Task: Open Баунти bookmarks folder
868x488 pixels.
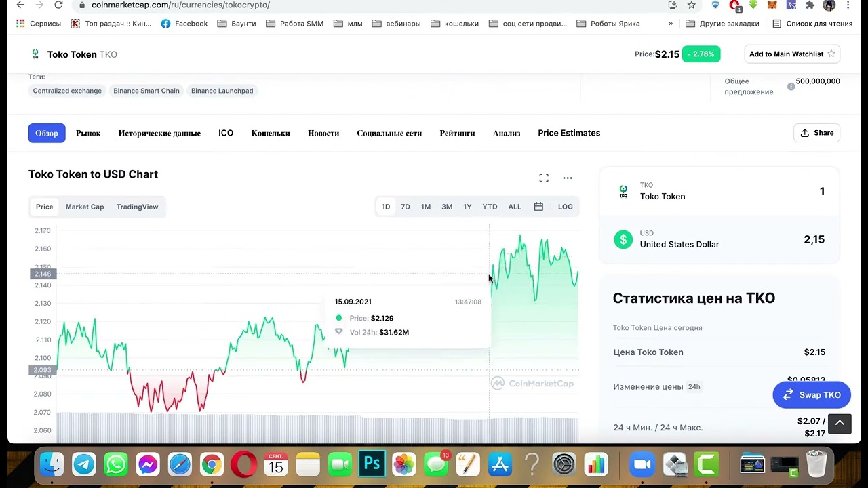Action: tap(237, 24)
